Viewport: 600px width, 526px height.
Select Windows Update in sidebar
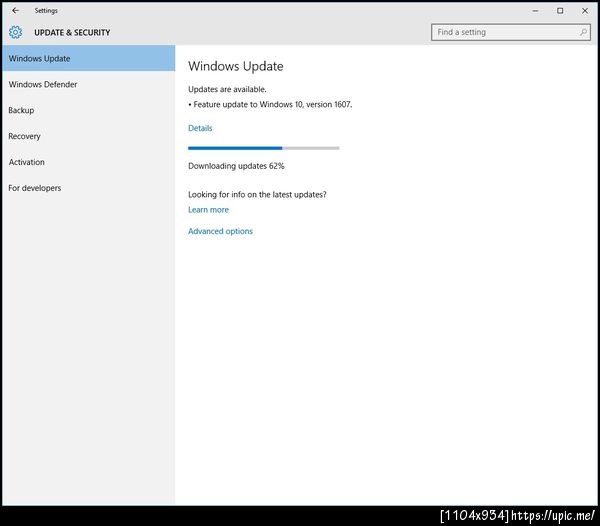point(89,58)
